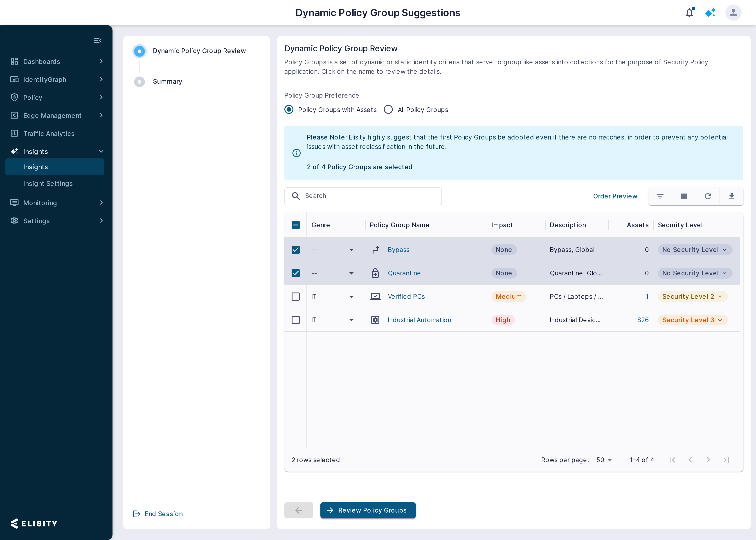Image resolution: width=756 pixels, height=540 pixels.
Task: Toggle the select-all header checkbox
Action: (x=296, y=225)
